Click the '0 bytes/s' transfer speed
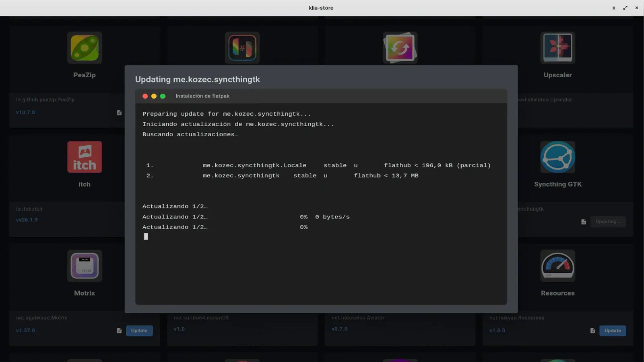Viewport: 644px width, 362px height. click(x=332, y=217)
